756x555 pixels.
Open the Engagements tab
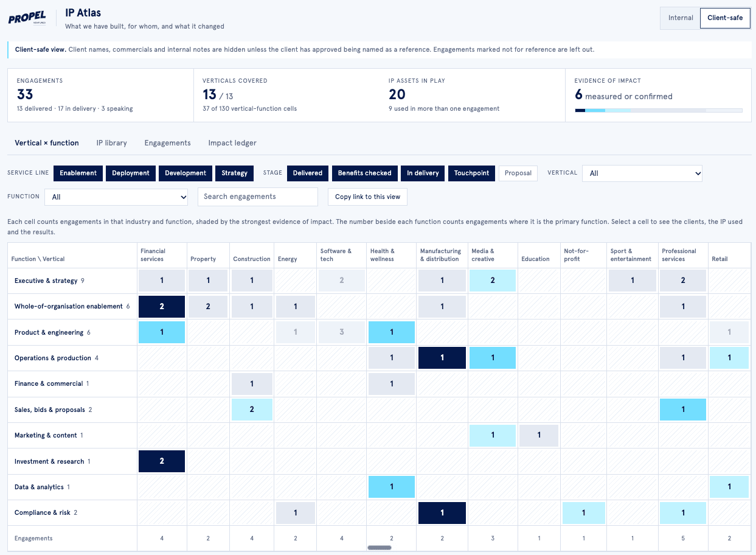click(168, 143)
